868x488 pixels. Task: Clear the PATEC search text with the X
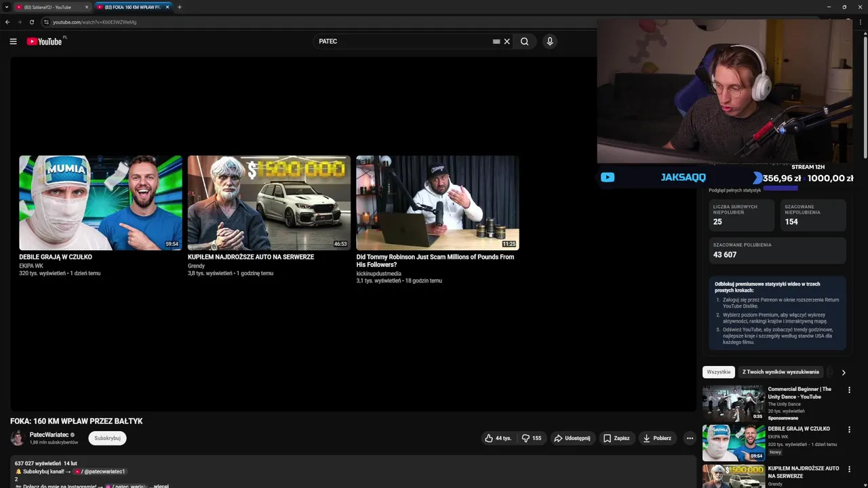coord(507,41)
